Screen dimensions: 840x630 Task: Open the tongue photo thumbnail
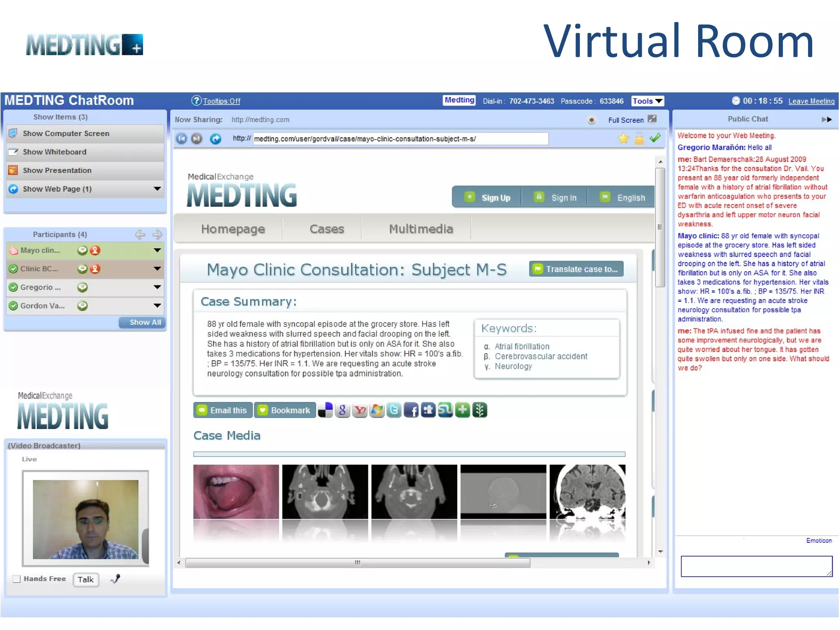pyautogui.click(x=236, y=491)
